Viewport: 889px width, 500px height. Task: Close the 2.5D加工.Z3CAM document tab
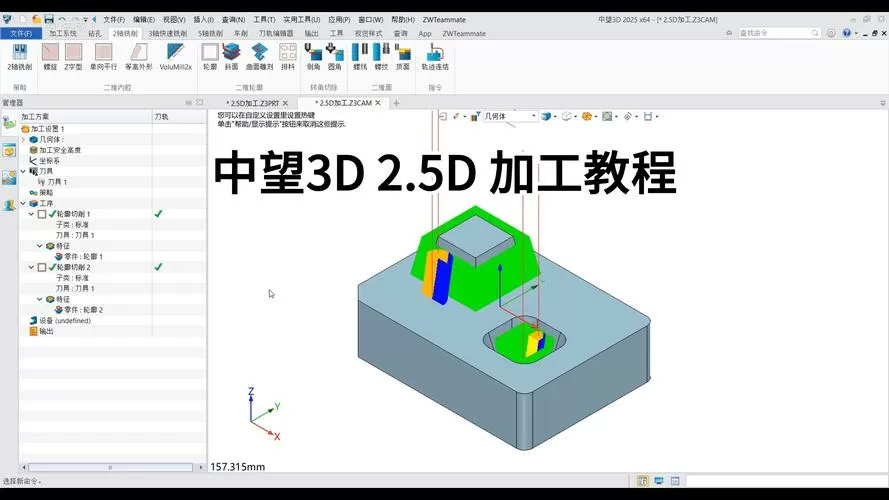378,103
